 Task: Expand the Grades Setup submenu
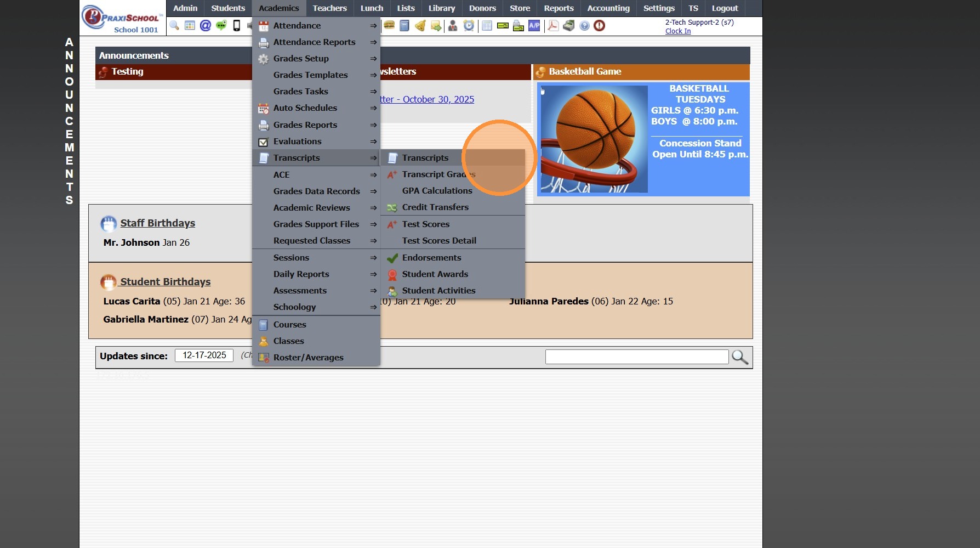coord(316,59)
